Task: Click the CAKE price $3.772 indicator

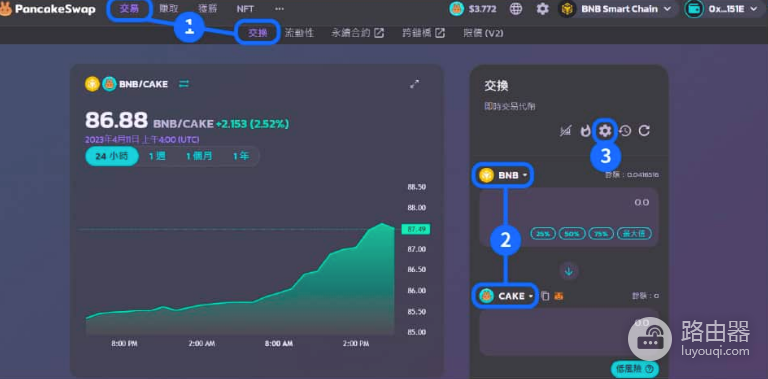Action: coord(473,9)
